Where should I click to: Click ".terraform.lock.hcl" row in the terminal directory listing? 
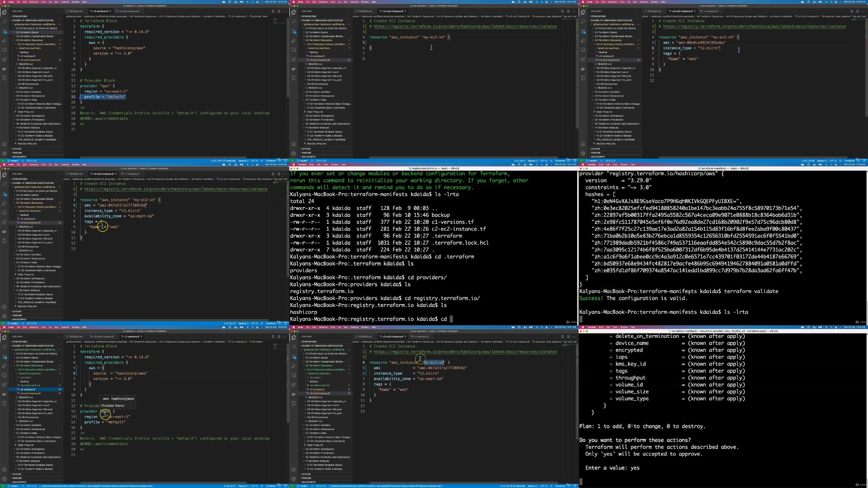click(390, 243)
